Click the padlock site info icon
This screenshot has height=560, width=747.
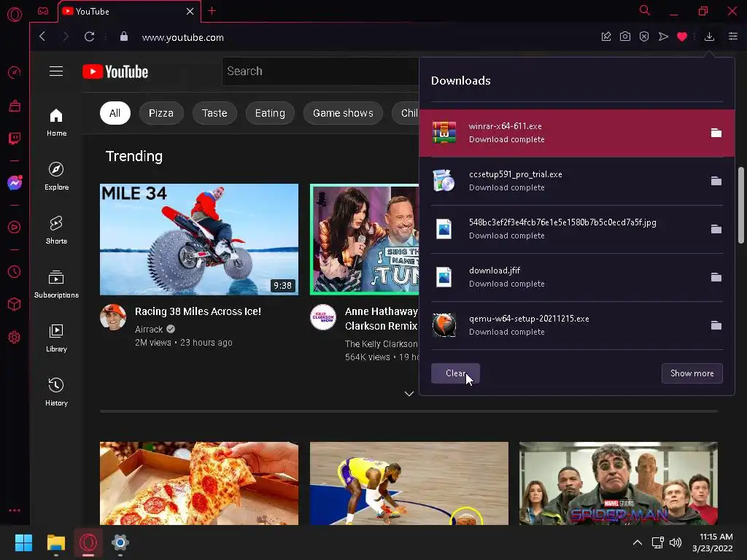coord(124,36)
